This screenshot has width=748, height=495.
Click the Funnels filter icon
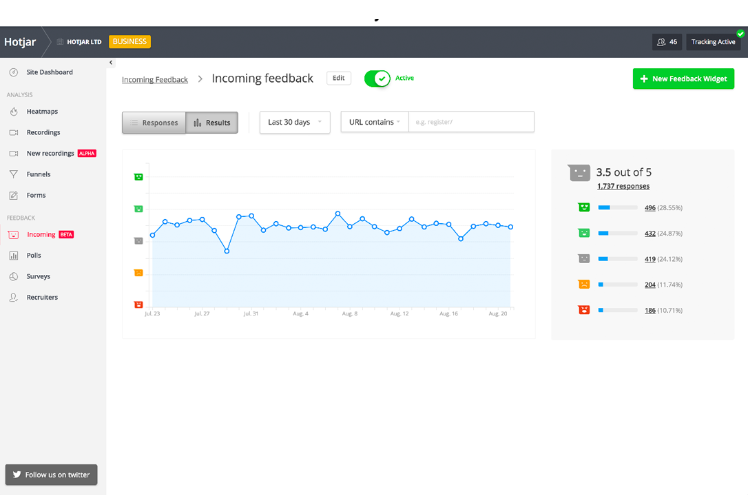(13, 174)
